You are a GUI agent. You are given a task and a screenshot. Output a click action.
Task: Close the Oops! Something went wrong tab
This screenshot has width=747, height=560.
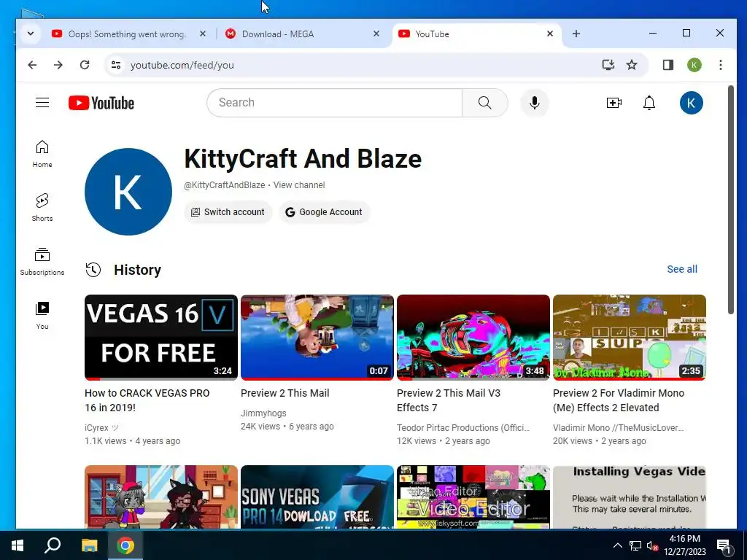pos(203,34)
